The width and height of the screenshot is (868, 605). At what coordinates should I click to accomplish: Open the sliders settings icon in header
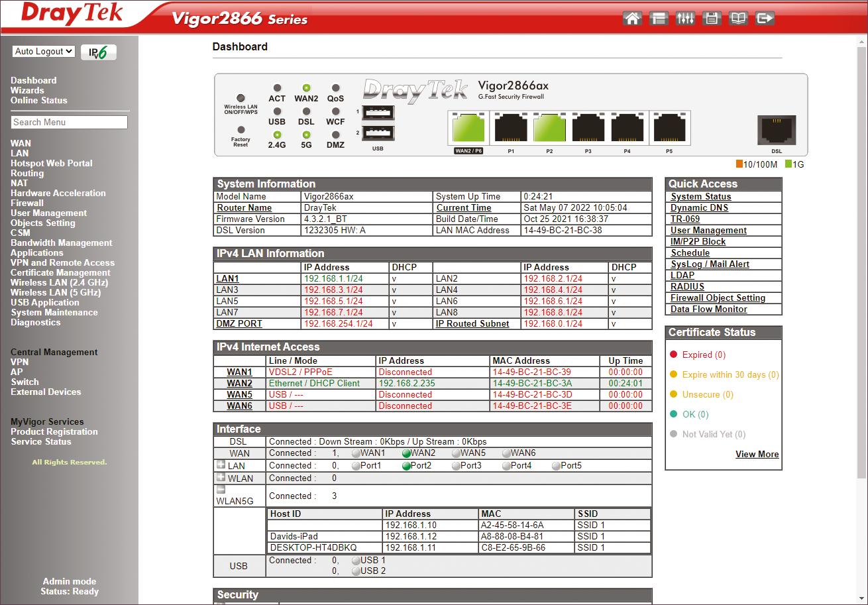coord(685,18)
